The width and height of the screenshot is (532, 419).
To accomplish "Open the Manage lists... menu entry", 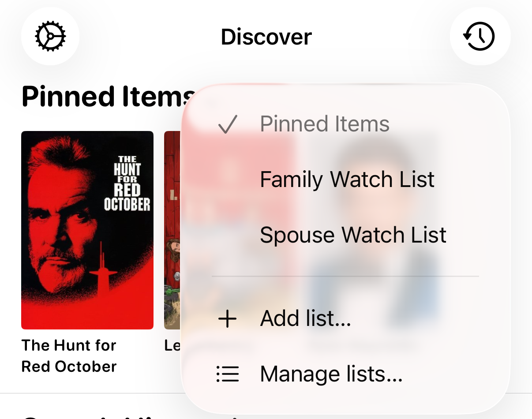I will [x=331, y=374].
